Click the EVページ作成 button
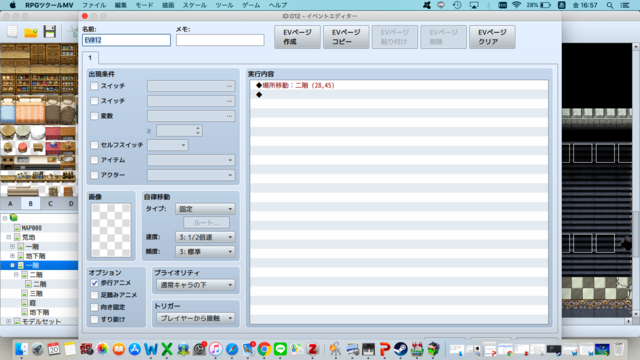 (x=297, y=37)
